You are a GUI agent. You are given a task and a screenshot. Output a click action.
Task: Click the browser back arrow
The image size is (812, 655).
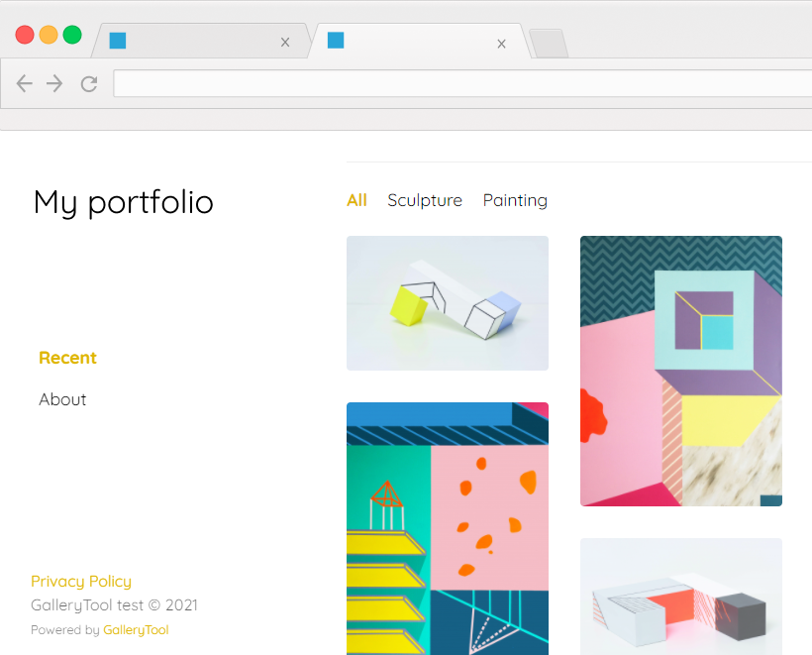24,83
